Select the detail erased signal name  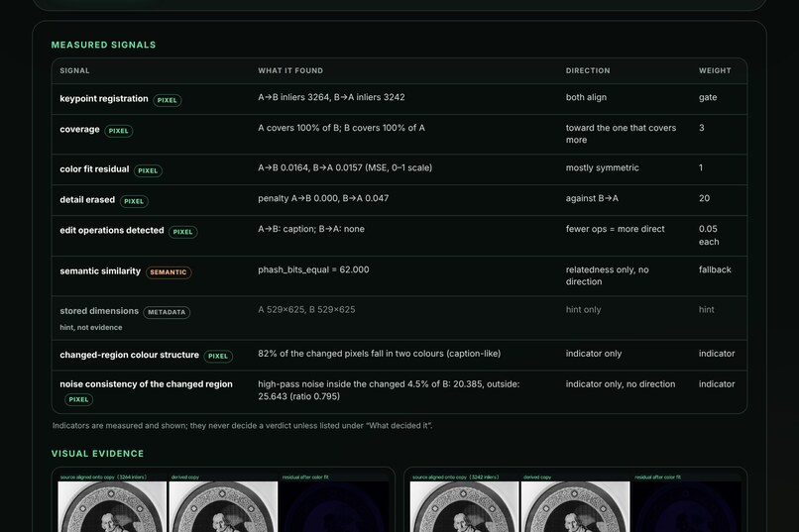tap(87, 199)
